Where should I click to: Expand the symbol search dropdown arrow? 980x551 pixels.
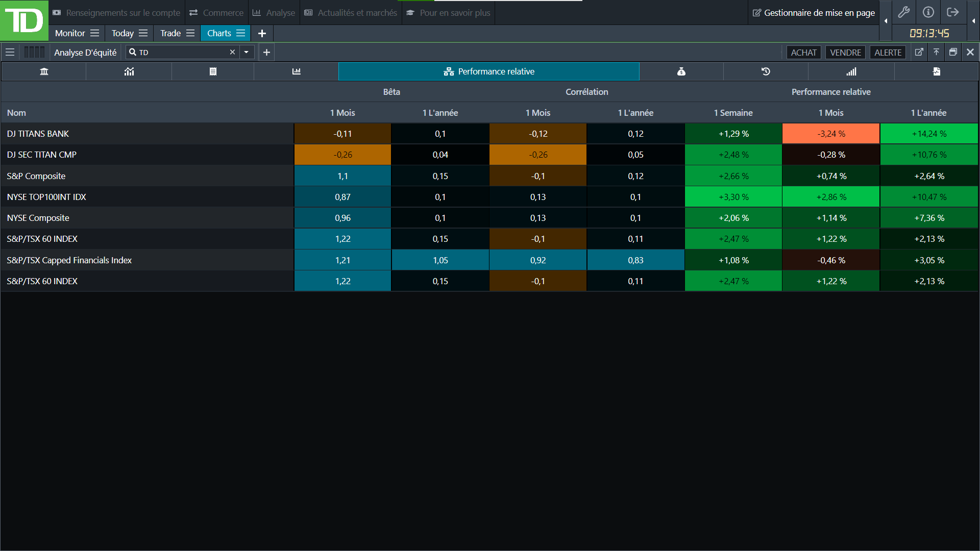(x=247, y=52)
